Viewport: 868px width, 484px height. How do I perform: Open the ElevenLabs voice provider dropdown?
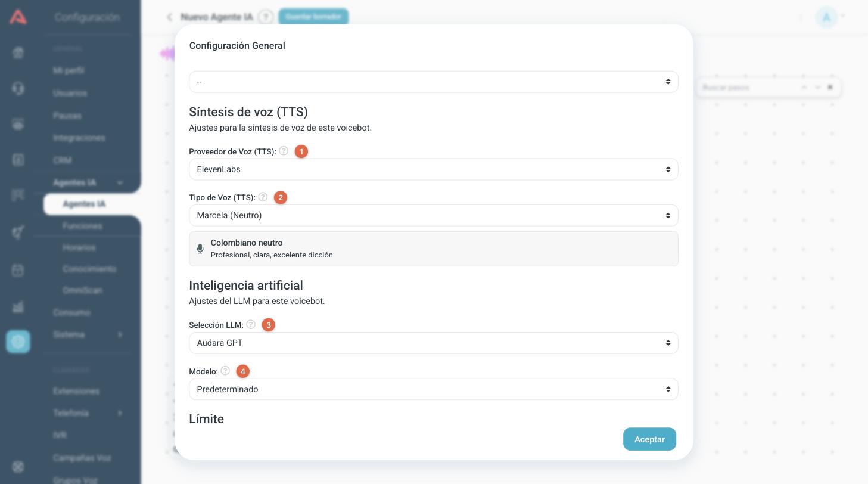434,169
